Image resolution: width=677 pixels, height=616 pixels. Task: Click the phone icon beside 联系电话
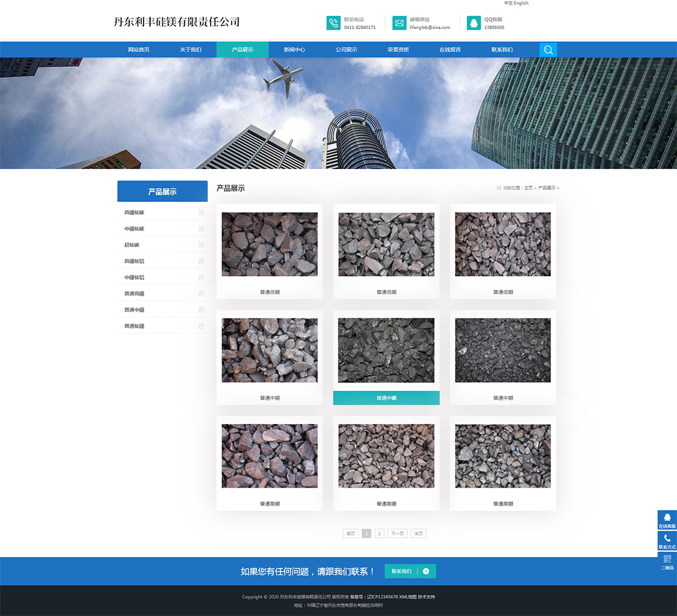pyautogui.click(x=333, y=23)
